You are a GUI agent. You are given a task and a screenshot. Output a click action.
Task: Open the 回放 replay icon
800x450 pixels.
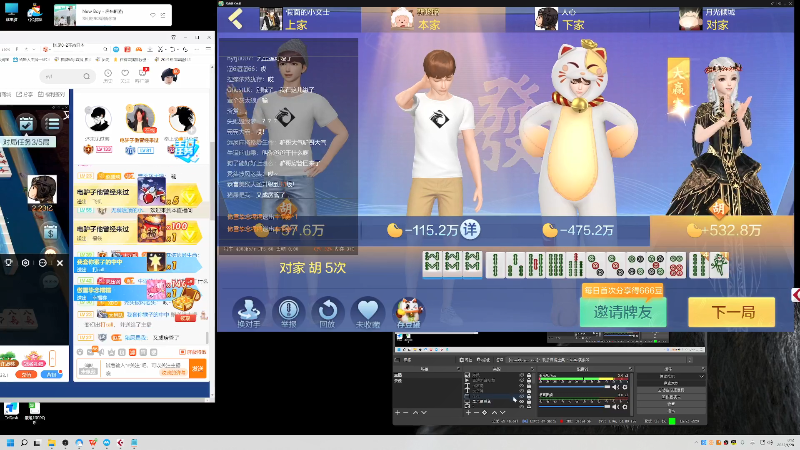[x=328, y=313]
